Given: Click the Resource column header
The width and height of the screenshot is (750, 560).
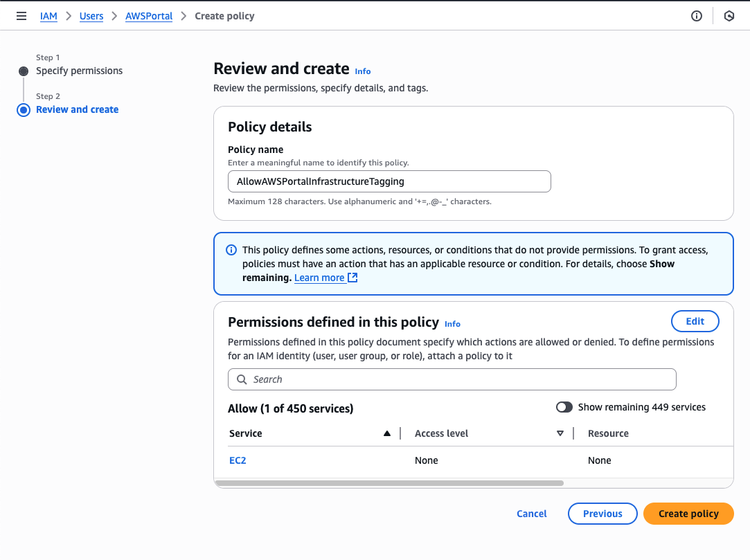Looking at the screenshot, I should coord(608,433).
